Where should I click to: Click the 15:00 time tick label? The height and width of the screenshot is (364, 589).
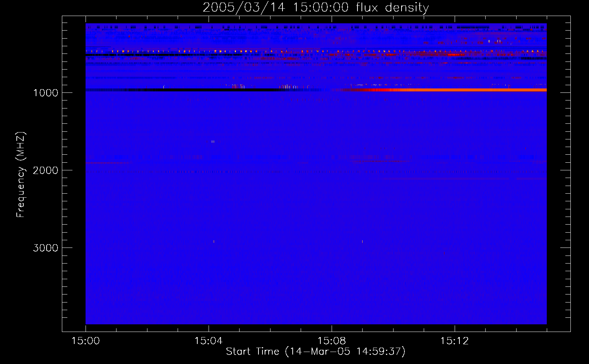(x=86, y=341)
